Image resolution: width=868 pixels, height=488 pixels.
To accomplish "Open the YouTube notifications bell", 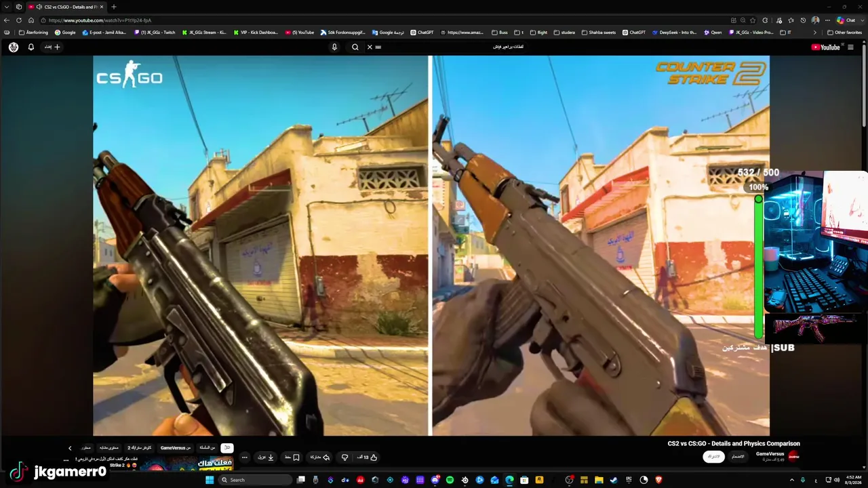I will [31, 47].
